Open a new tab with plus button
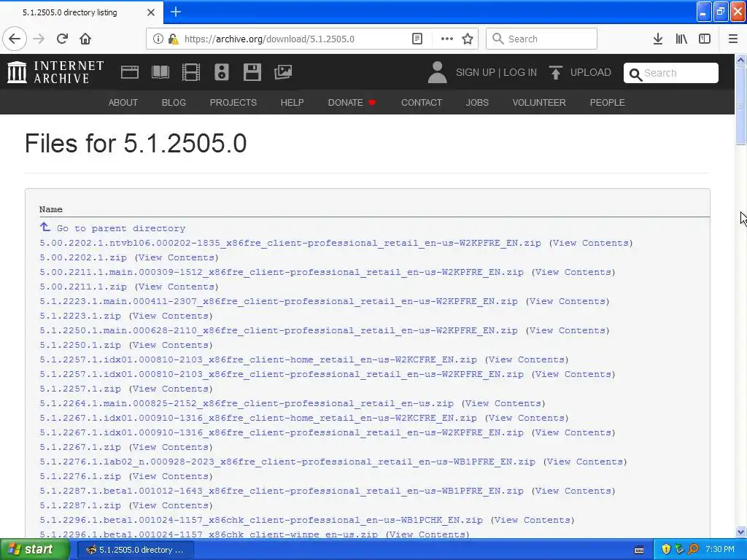Screen dimensions: 747x560 [x=176, y=12]
